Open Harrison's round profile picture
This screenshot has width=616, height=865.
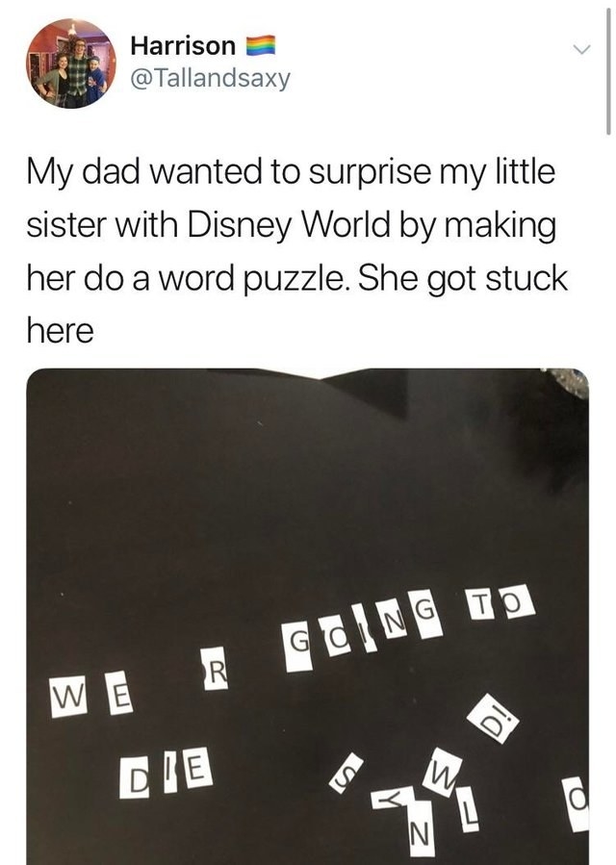pyautogui.click(x=71, y=63)
